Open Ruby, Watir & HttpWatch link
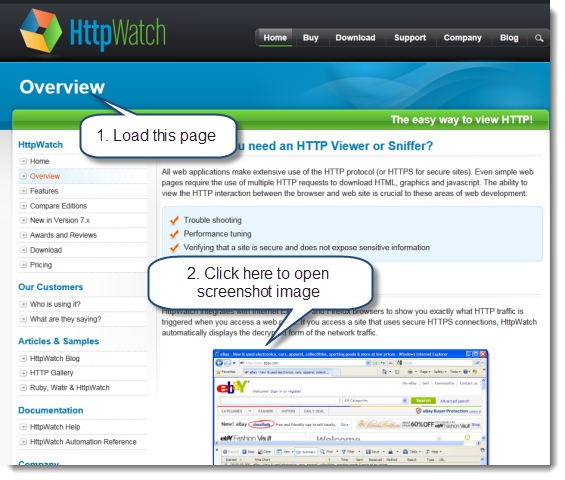This screenshot has width=565, height=480. point(70,388)
